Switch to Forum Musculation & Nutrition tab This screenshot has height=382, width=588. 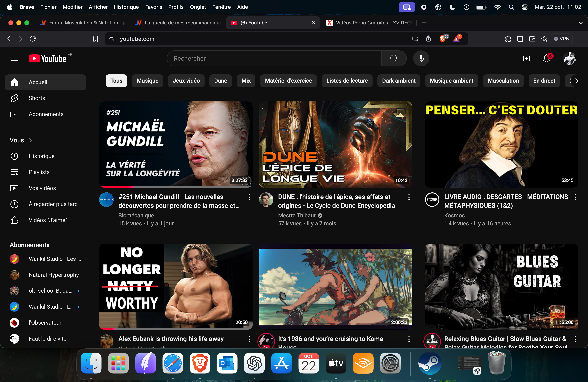coord(83,23)
